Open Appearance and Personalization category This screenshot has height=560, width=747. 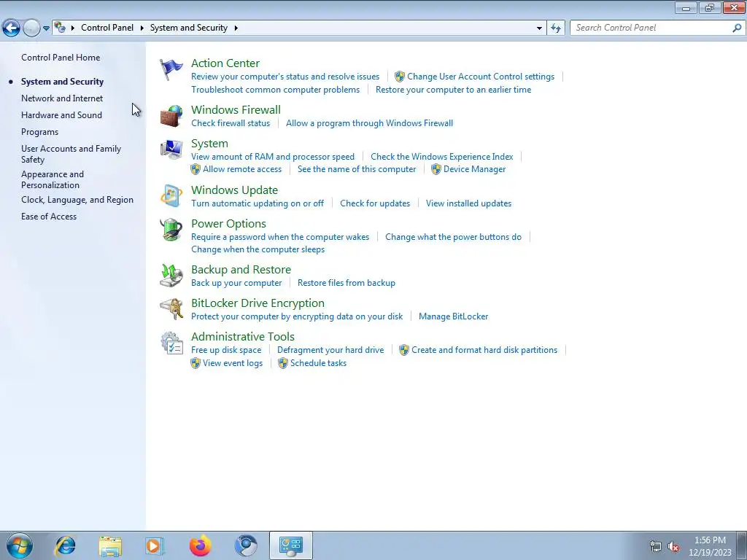53,179
